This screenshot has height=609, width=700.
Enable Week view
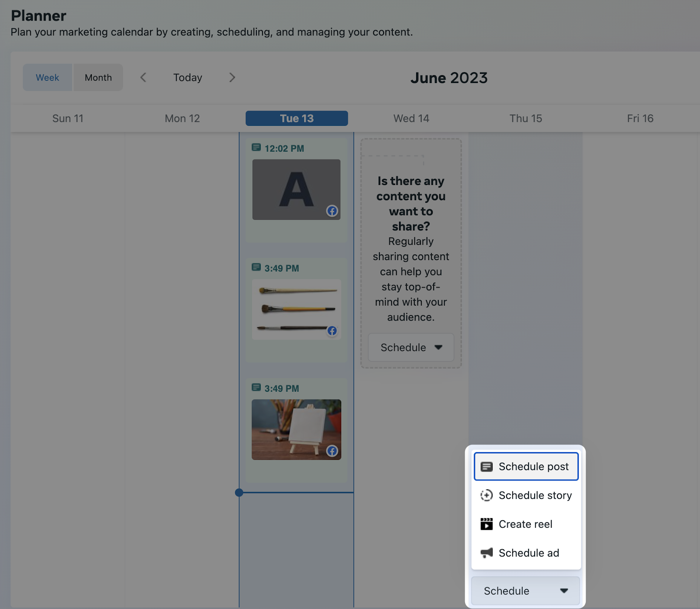47,77
